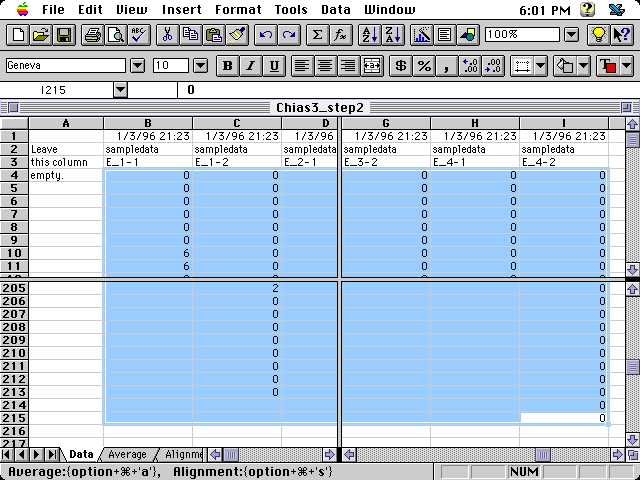Open the TipWizard light bulb
Screen dimensions: 640x480
click(598, 35)
